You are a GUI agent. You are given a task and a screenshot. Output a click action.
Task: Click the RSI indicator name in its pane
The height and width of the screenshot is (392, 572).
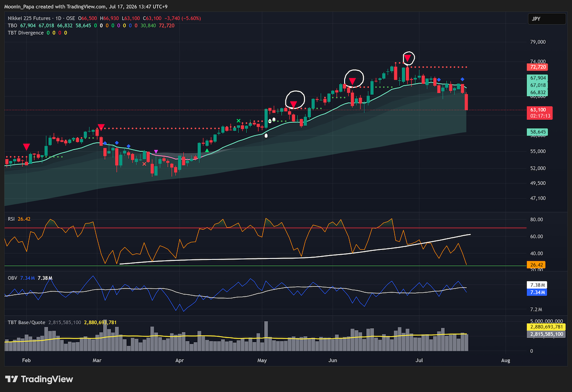click(11, 219)
